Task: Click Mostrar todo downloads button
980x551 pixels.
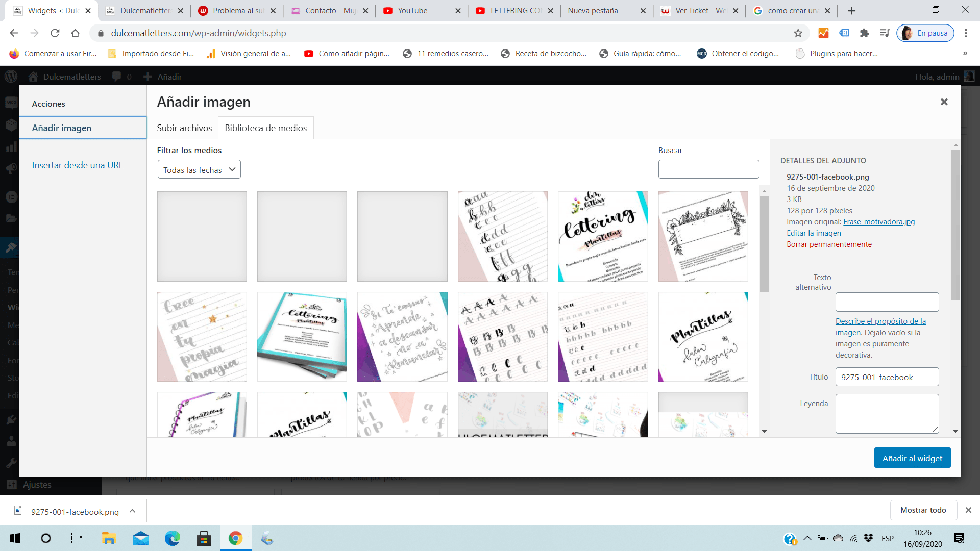Action: [923, 510]
